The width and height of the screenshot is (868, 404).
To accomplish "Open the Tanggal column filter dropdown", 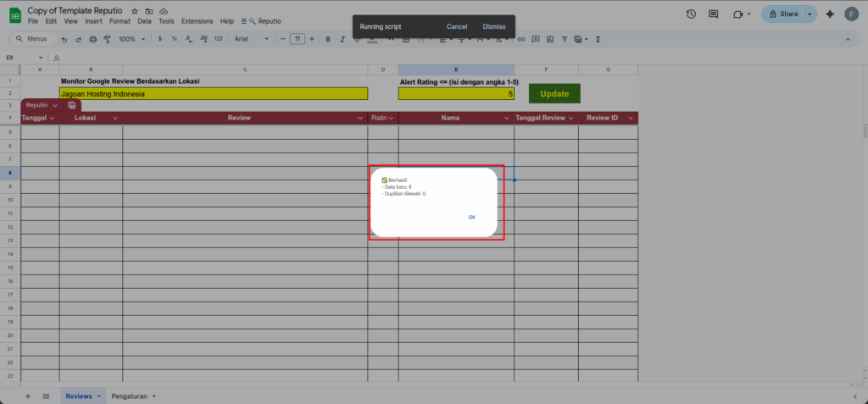I will point(53,119).
